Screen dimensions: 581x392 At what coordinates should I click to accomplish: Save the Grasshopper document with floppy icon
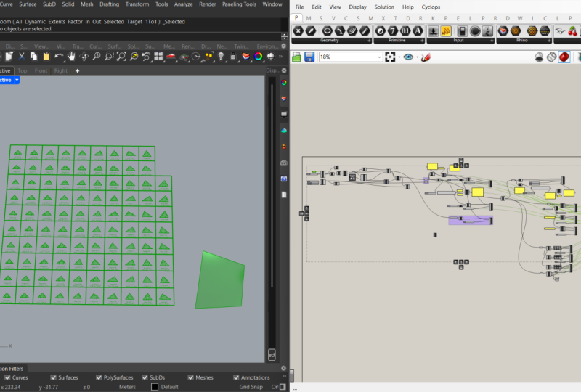(x=309, y=57)
